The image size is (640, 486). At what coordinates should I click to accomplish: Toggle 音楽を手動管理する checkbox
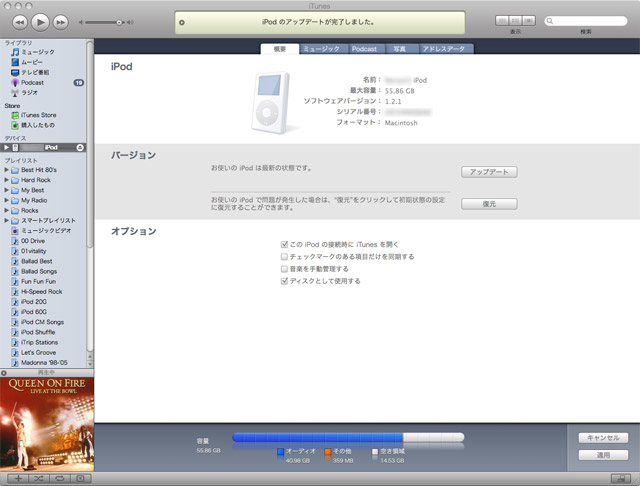pos(284,269)
